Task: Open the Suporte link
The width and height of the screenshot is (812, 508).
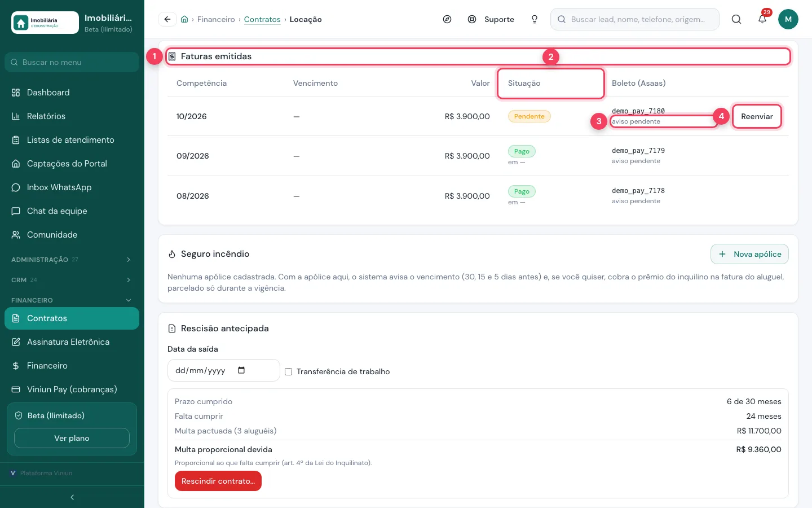Action: 491,19
